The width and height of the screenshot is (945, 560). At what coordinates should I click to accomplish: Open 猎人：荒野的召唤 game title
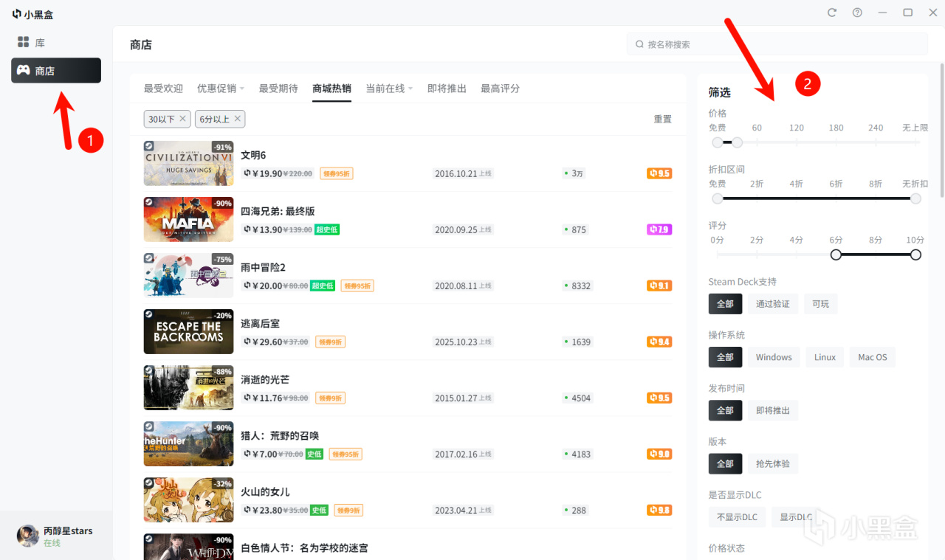(x=280, y=436)
